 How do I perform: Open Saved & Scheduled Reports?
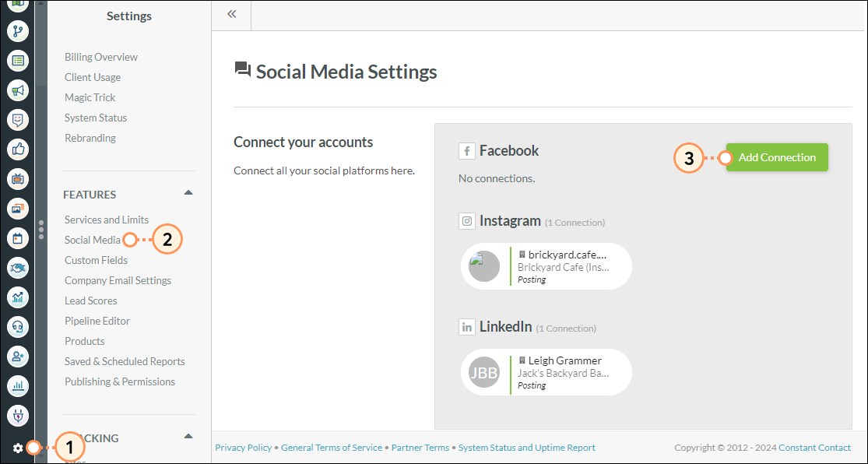tap(125, 361)
